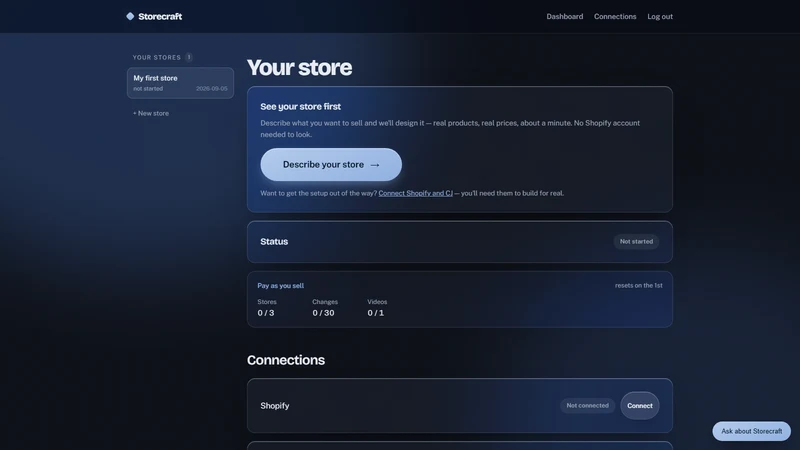Open the Connect Shopify and CJ link

tap(415, 193)
